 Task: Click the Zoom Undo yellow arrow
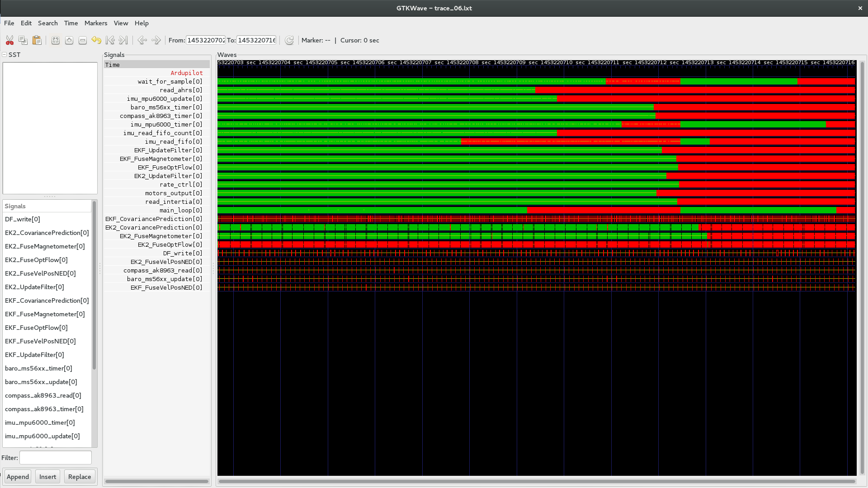coord(96,40)
